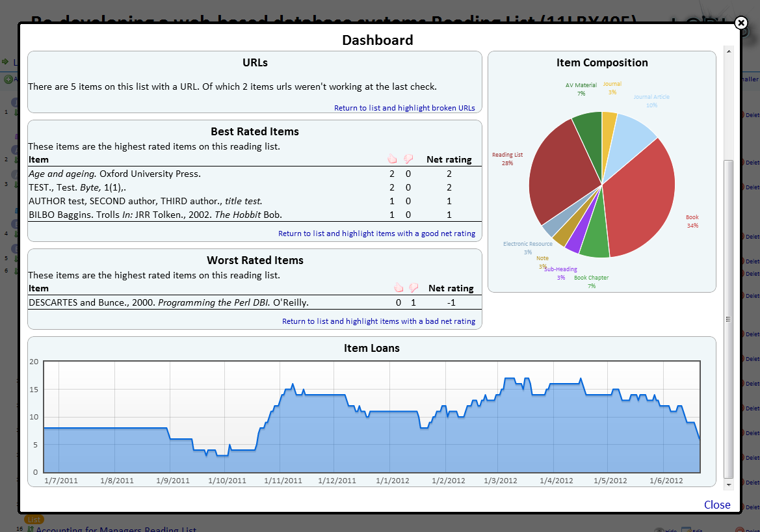
Task: Click the DESCARTES Programming the Perl DBI row
Action: click(x=168, y=302)
